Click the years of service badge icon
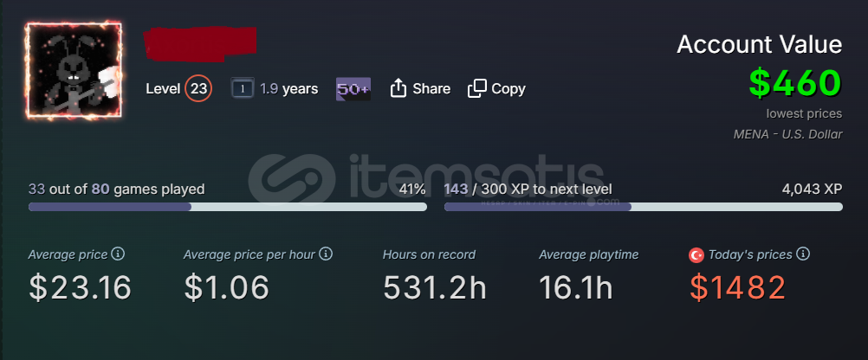 243,88
